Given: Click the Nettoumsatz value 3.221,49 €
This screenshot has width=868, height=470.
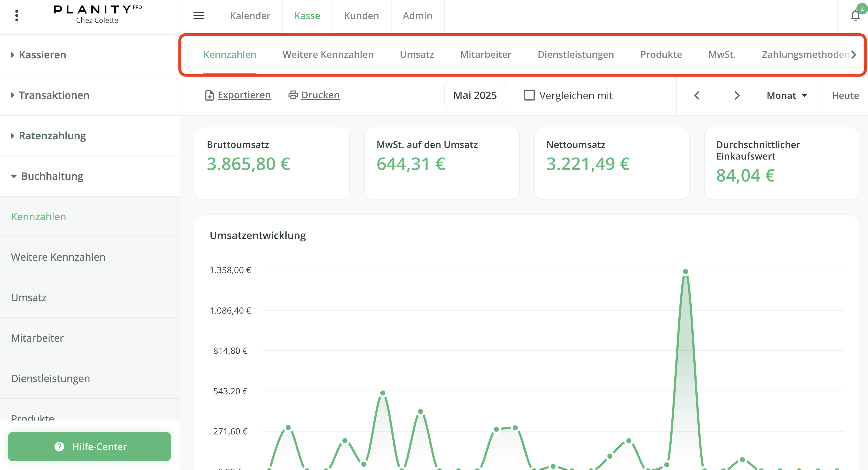Looking at the screenshot, I should click(588, 164).
